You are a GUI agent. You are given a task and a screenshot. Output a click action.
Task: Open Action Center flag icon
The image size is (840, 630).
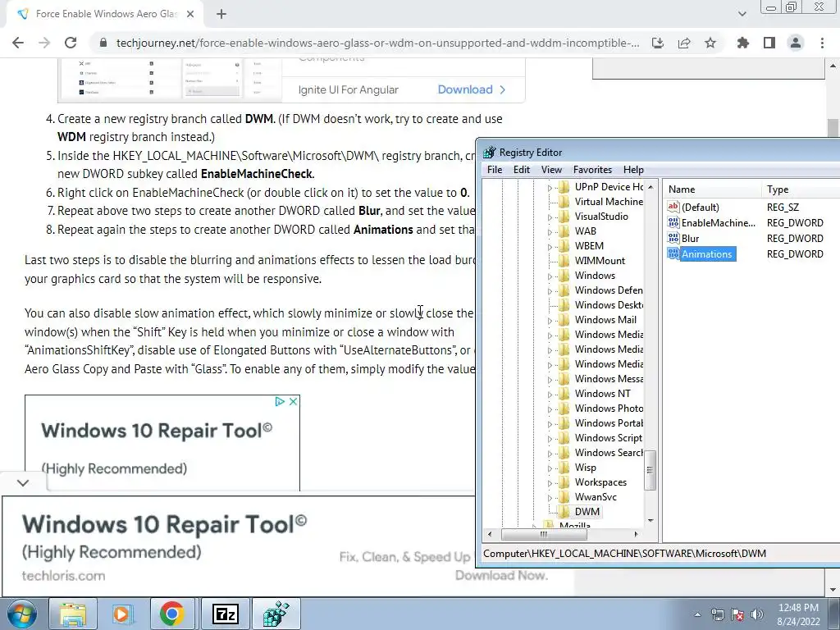pos(737,614)
